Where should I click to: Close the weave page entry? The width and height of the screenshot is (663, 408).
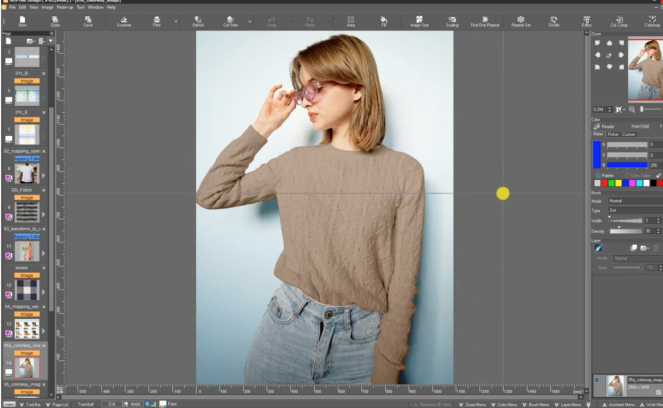tap(44, 268)
